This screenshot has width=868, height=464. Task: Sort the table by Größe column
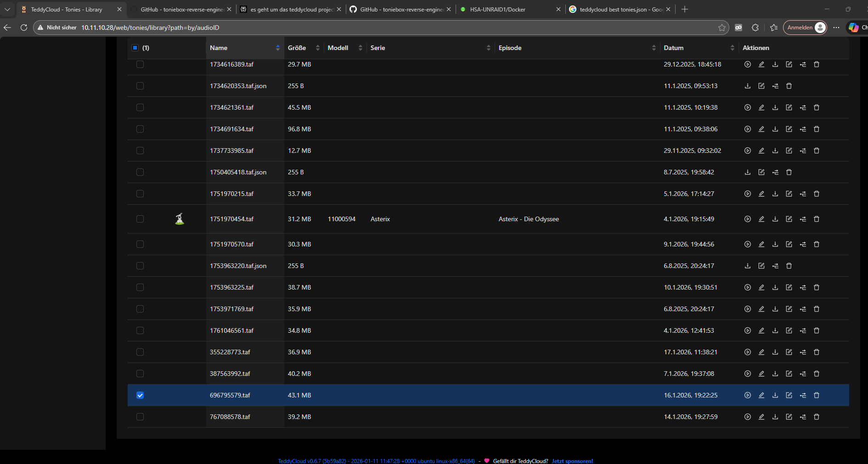tap(317, 48)
